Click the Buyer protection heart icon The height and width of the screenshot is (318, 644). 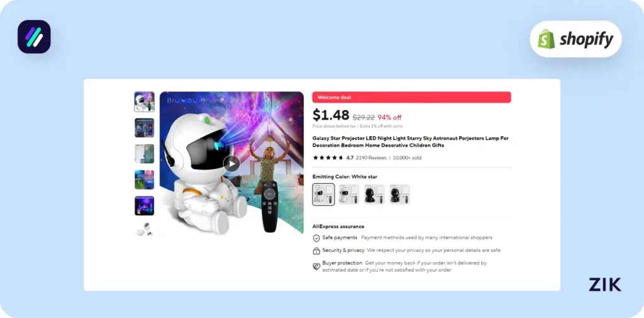click(x=316, y=266)
